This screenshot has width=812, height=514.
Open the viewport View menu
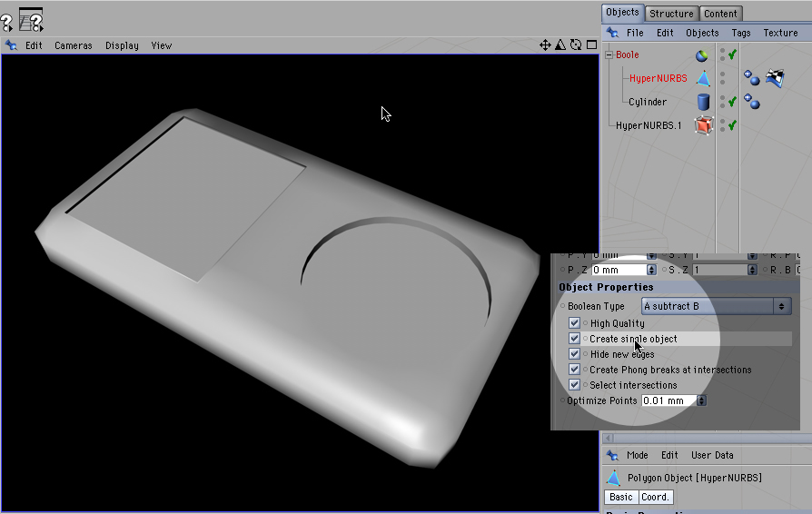pos(161,45)
